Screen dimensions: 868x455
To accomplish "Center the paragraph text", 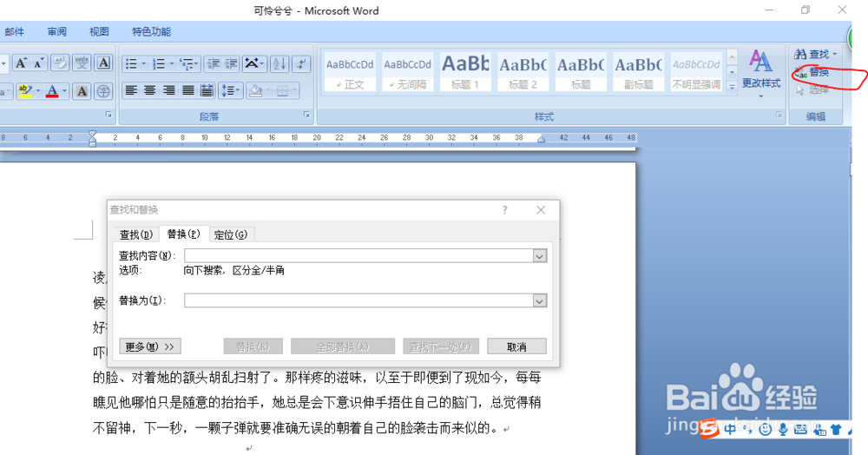I will 150,90.
